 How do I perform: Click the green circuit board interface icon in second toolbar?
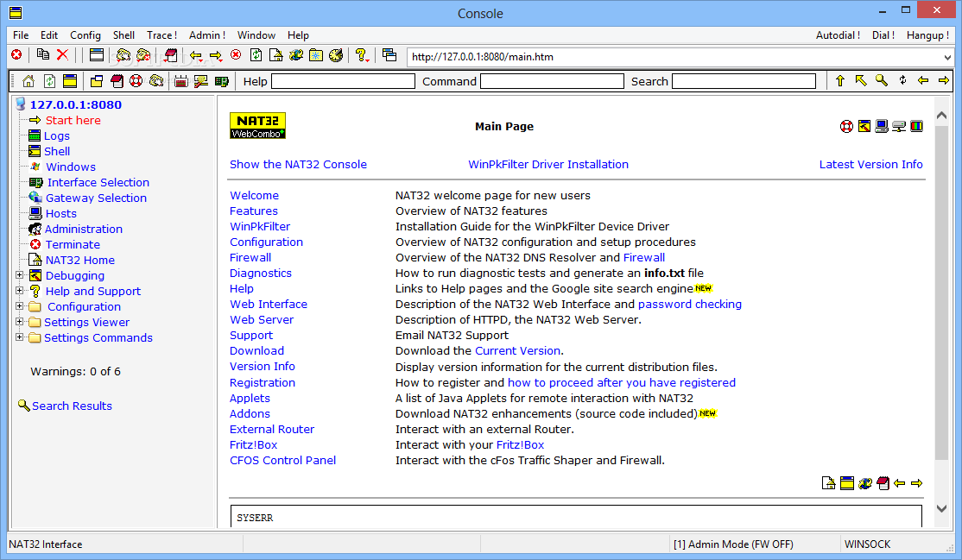(221, 81)
